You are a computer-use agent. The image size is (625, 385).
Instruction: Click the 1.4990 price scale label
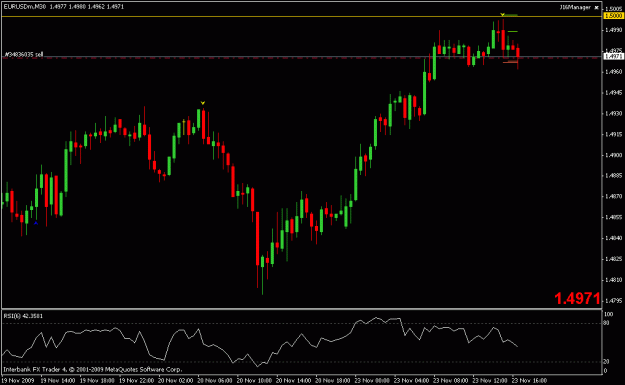(613, 30)
